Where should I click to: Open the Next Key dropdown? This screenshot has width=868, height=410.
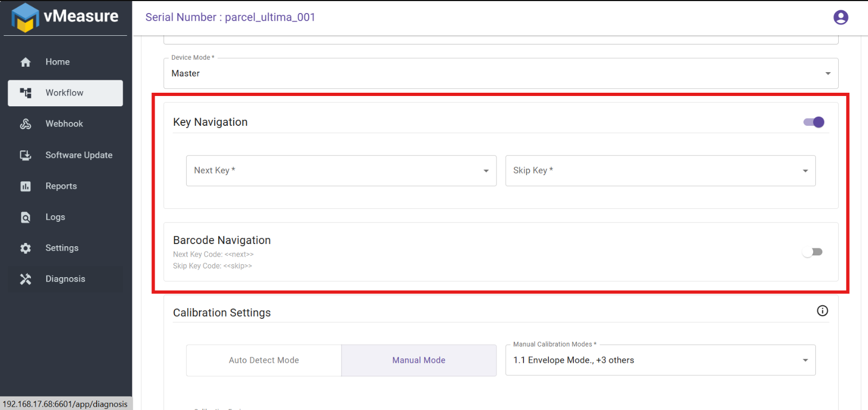click(341, 171)
